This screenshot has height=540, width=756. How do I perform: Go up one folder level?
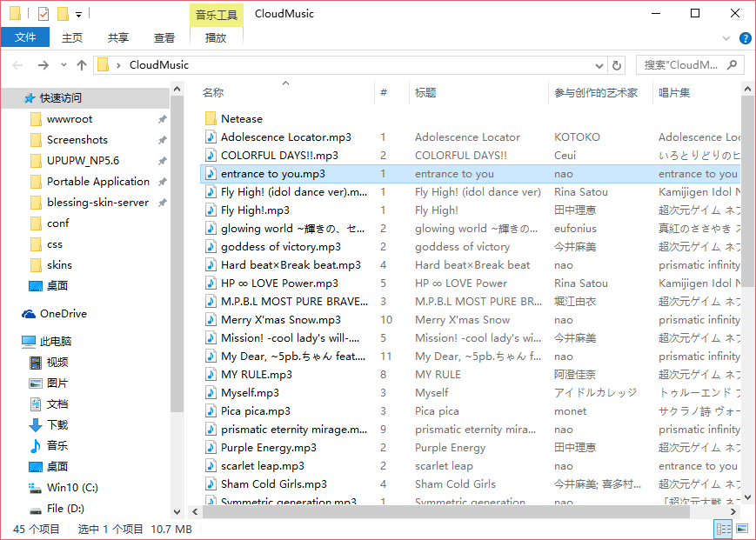click(82, 65)
